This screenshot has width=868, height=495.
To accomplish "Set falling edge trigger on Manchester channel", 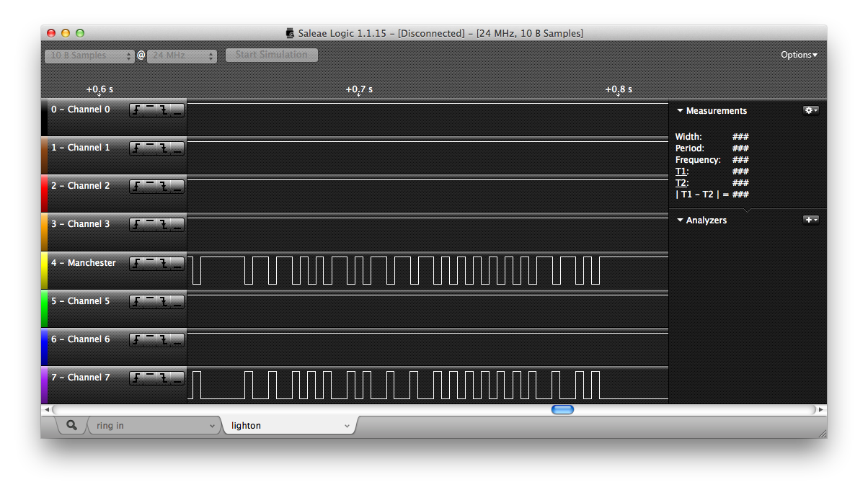I will (x=164, y=263).
